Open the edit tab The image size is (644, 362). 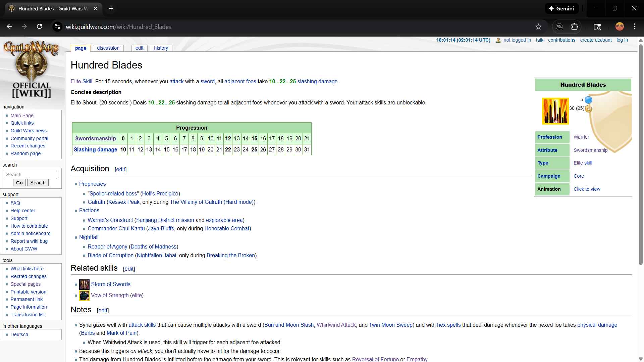point(139,48)
